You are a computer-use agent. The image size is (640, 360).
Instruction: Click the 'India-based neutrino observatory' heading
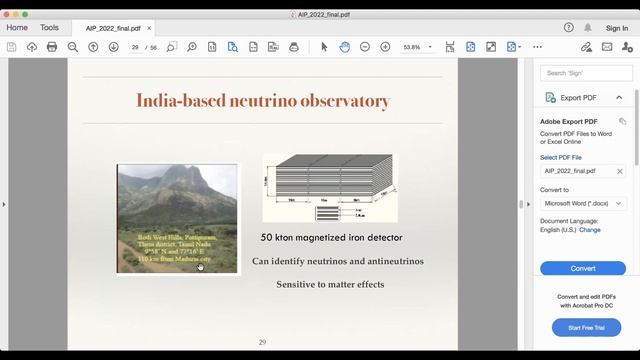click(x=263, y=100)
